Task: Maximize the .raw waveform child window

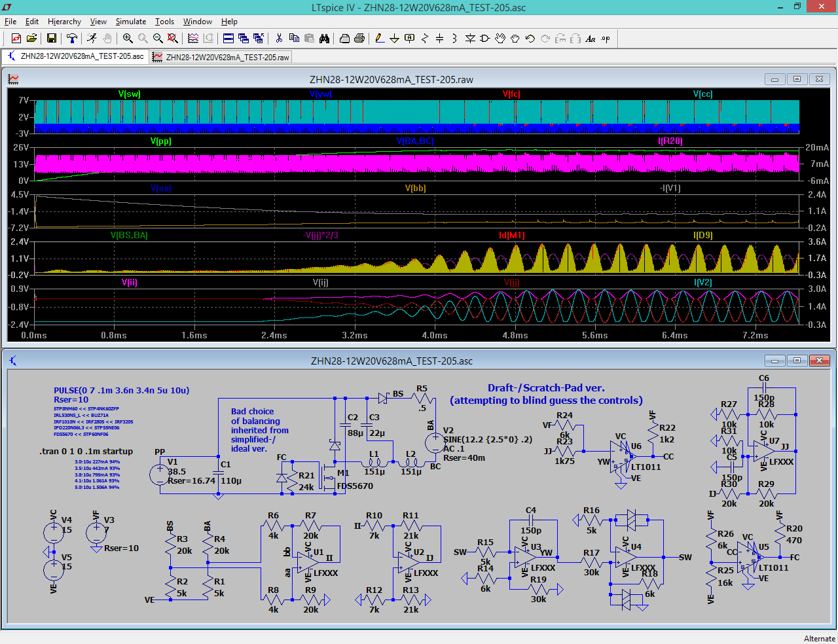Action: (797, 79)
